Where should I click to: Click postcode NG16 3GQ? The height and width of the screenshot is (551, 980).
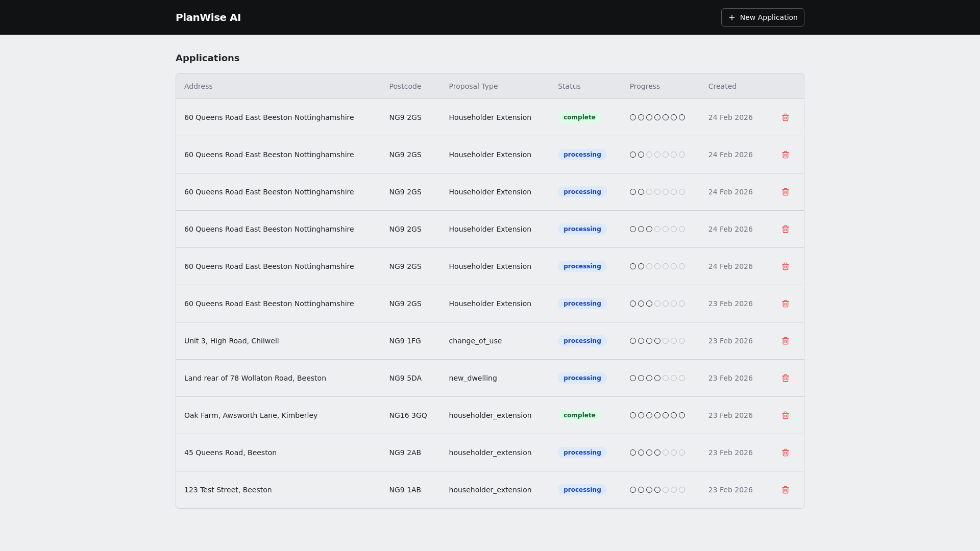point(408,415)
